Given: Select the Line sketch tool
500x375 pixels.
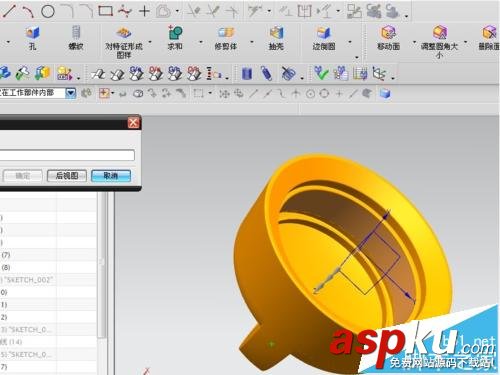Looking at the screenshot, I should [x=9, y=11].
